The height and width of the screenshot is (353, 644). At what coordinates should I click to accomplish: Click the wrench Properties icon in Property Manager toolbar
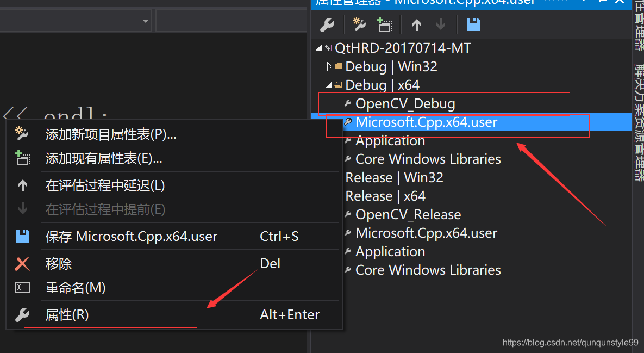pyautogui.click(x=327, y=25)
